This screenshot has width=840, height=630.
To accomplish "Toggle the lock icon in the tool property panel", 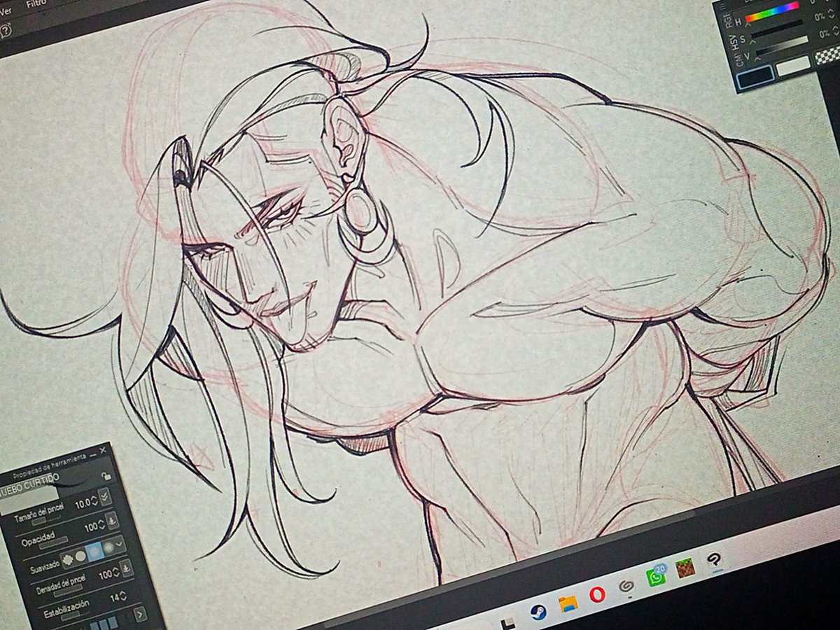I will (106, 476).
